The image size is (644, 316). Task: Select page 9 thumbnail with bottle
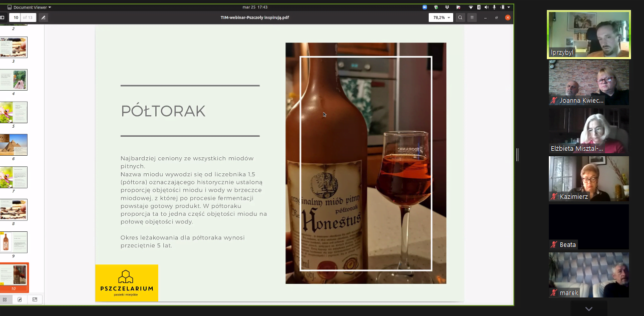click(14, 242)
